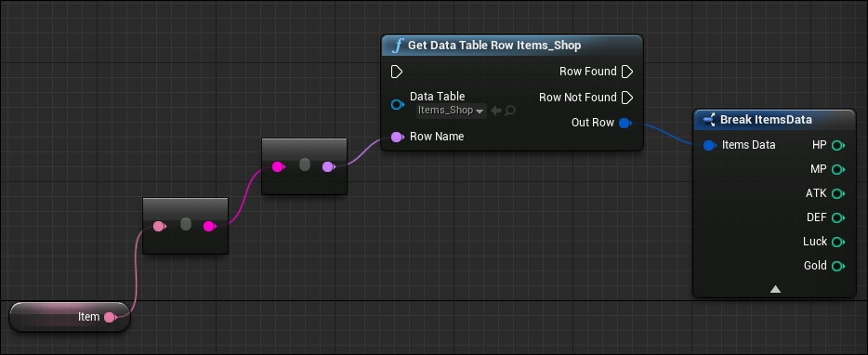The width and height of the screenshot is (868, 355).
Task: Open the Items_Shop data table dropdown
Action: [x=452, y=111]
